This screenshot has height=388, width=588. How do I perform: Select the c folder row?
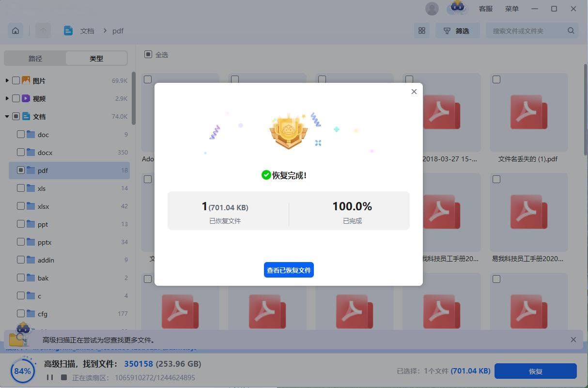point(69,295)
